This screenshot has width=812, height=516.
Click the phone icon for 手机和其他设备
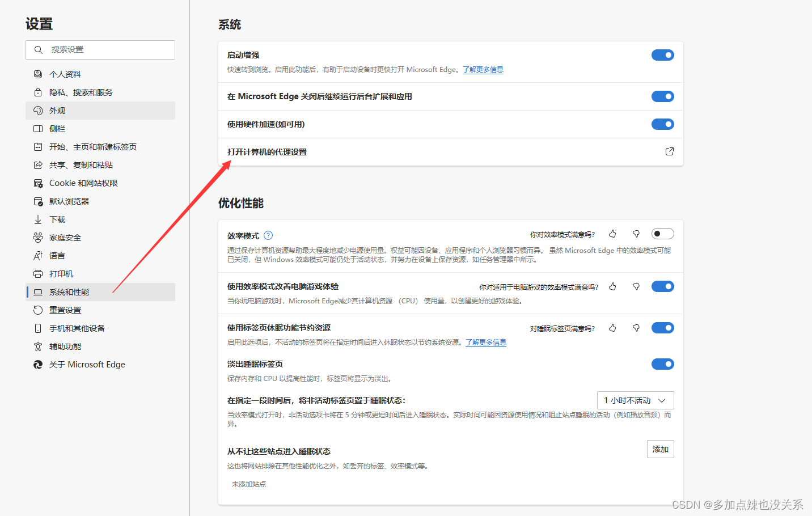click(x=38, y=328)
